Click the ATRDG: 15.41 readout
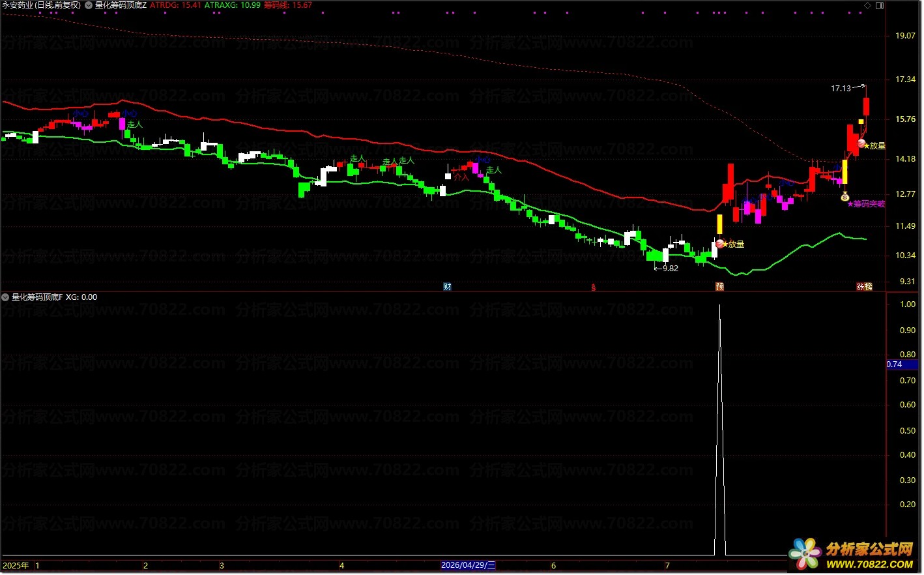This screenshot has height=575, width=924. click(x=175, y=5)
